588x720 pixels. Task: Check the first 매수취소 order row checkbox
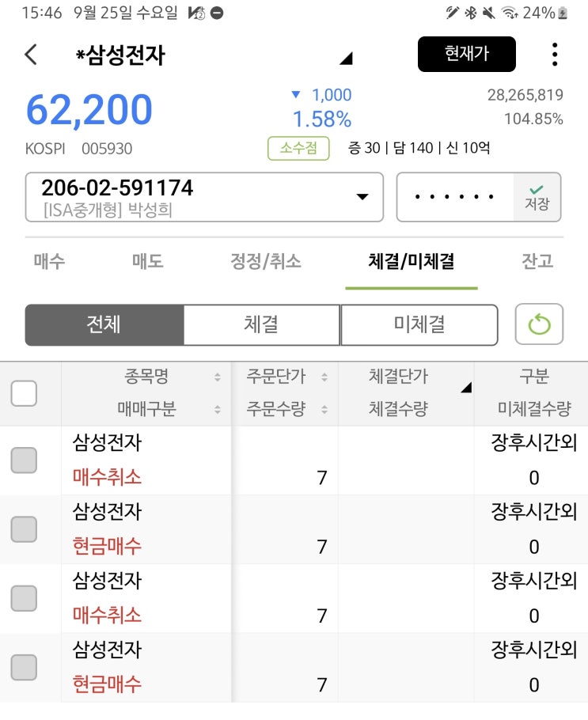coord(24,460)
